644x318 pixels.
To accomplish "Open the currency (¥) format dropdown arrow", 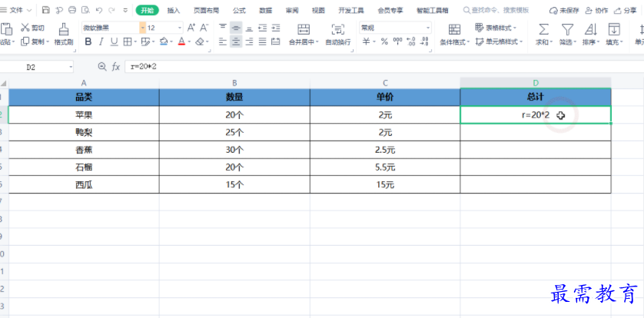I will 373,41.
